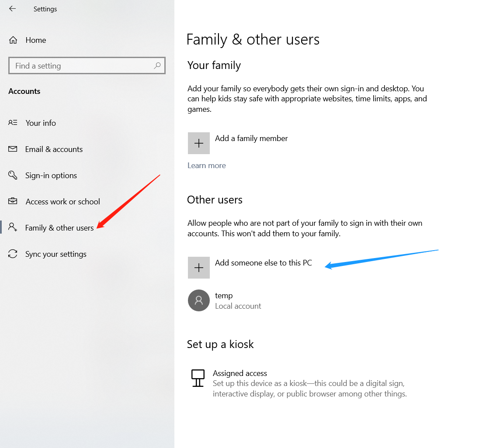The width and height of the screenshot is (493, 448).
Task: Click the Your info person-card icon
Action: pyautogui.click(x=13, y=123)
